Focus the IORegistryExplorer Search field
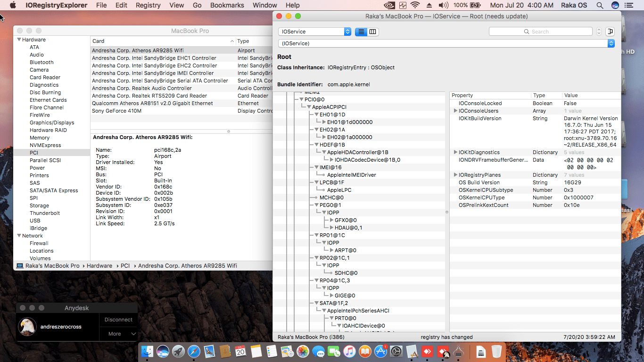This screenshot has width=644, height=362. [x=540, y=32]
